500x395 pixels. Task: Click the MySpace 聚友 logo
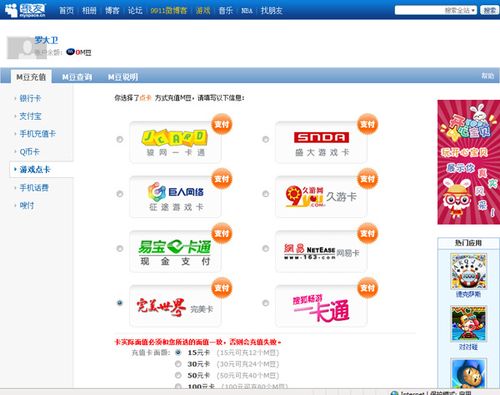[25, 10]
